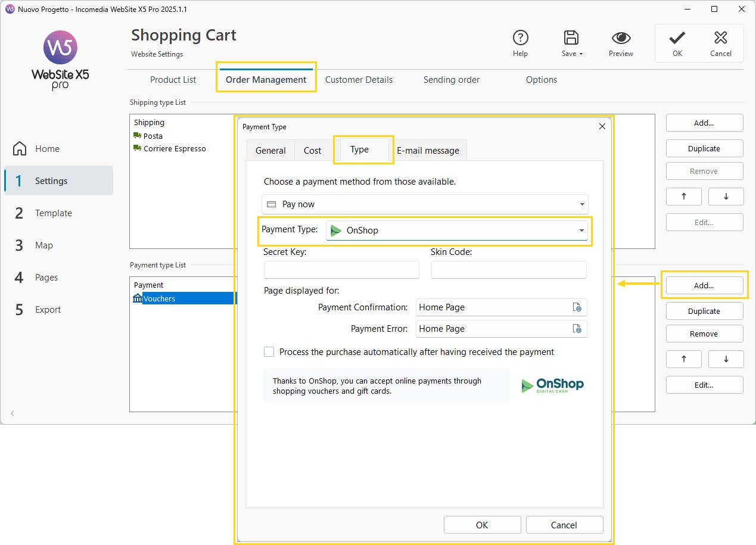Click the X Cancel icon in the toolbar
Viewport: 756px width, 545px height.
[x=721, y=38]
